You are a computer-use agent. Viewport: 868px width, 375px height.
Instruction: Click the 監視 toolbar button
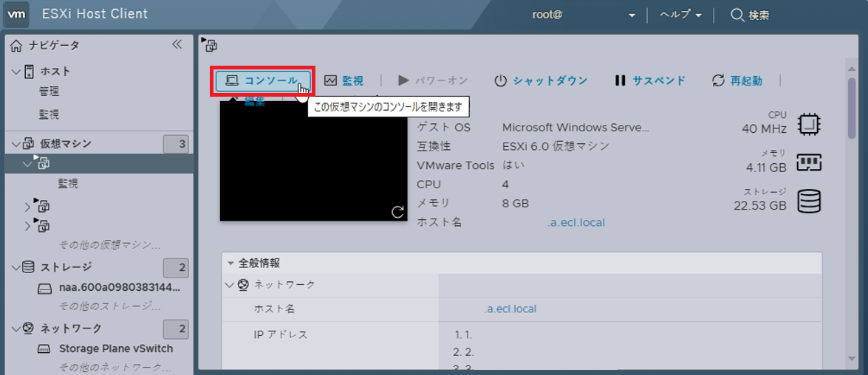(x=344, y=80)
